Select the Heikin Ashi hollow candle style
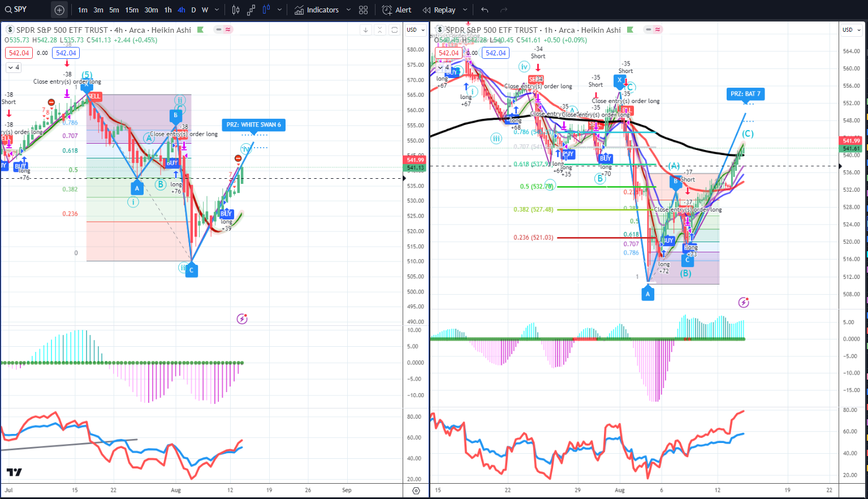The height and width of the screenshot is (499, 868). point(266,10)
